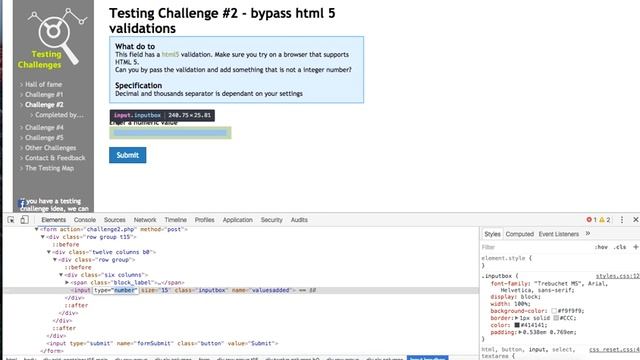Click the type="number" attribute being edited

[x=116, y=290]
